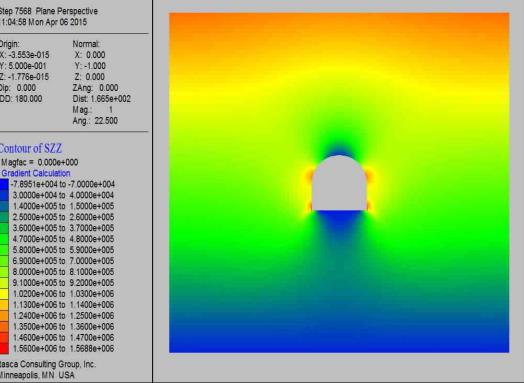Click the origin Y value '5.000e-001'
524x383 pixels.
click(x=27, y=66)
